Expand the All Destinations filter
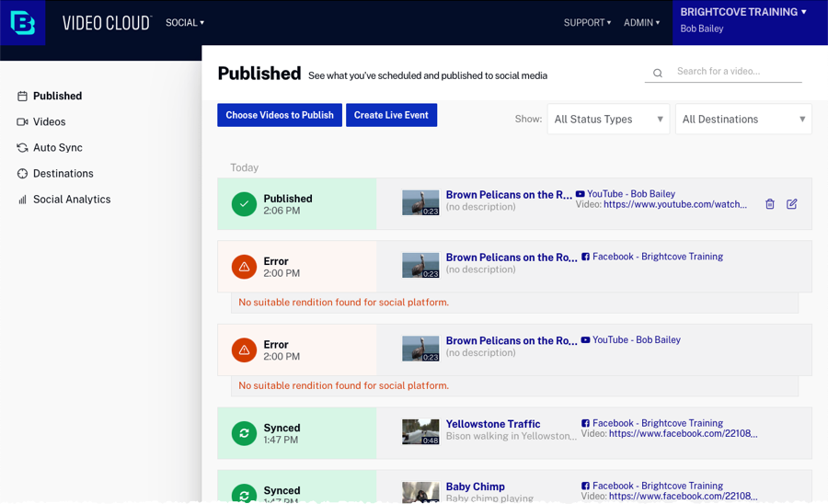Image resolution: width=828 pixels, height=504 pixels. pos(743,120)
